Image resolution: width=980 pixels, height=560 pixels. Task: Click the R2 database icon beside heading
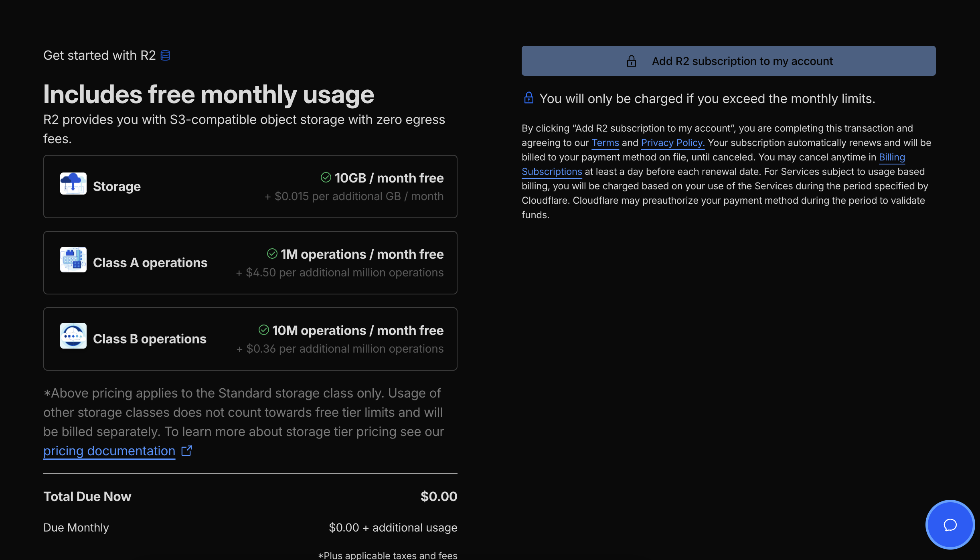pos(165,55)
